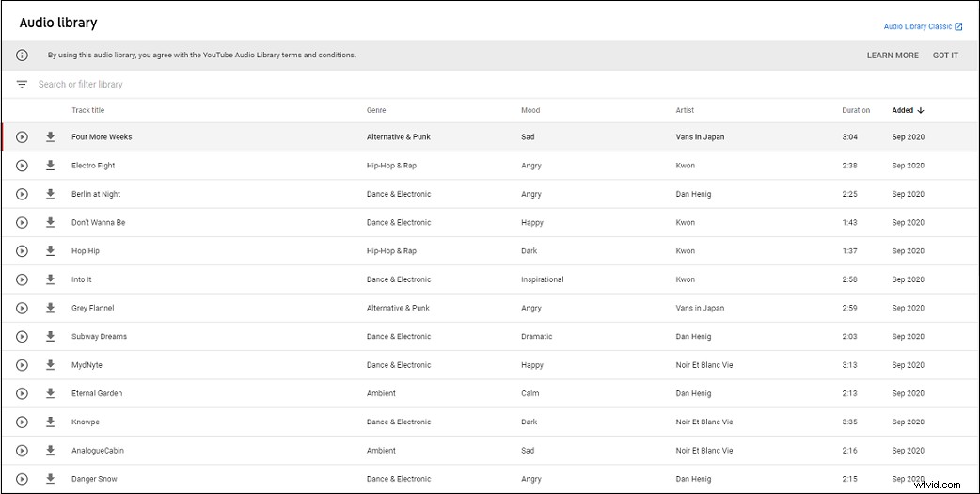Screen dimensions: 980x494
Task: Download the Subway Dreams track
Action: tap(51, 336)
